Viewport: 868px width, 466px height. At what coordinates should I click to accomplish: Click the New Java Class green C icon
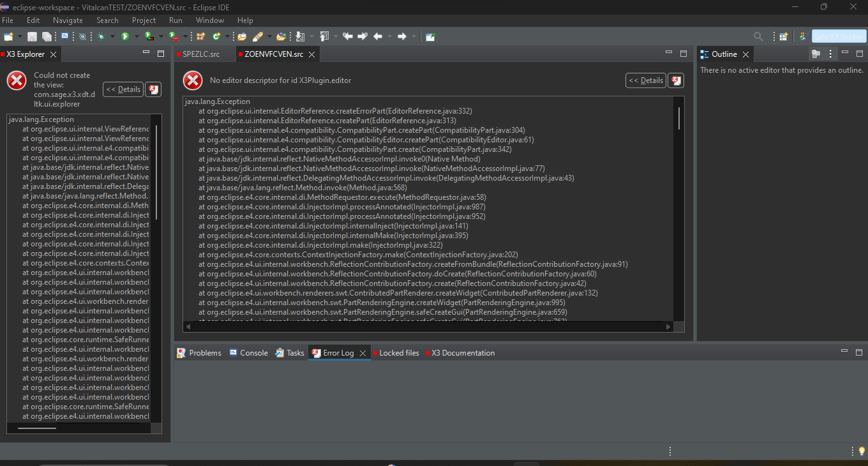216,36
